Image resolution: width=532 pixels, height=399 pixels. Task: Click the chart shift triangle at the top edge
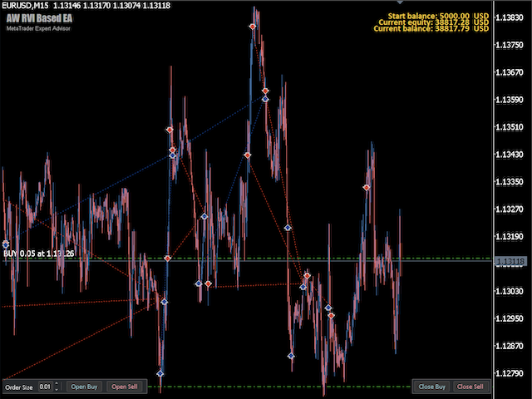point(400,2)
